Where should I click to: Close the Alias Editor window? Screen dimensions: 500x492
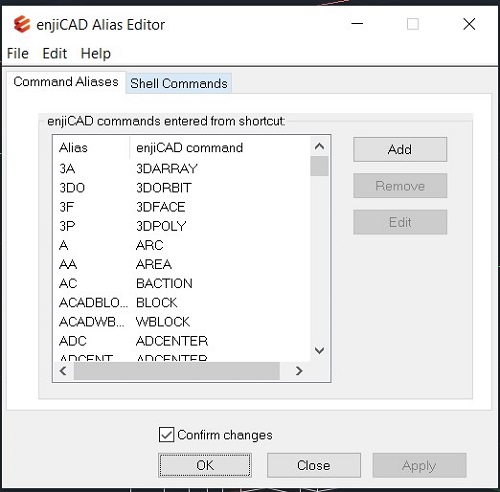coord(469,24)
